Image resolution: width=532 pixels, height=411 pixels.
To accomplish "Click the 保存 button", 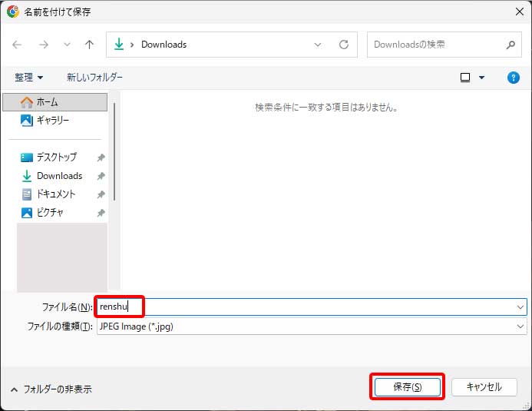I will [x=407, y=387].
